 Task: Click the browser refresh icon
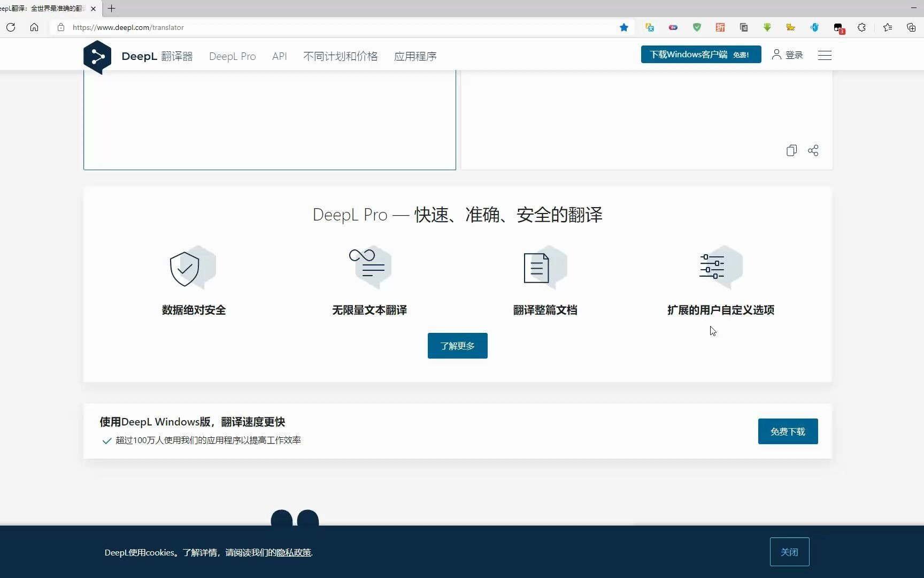tap(11, 27)
